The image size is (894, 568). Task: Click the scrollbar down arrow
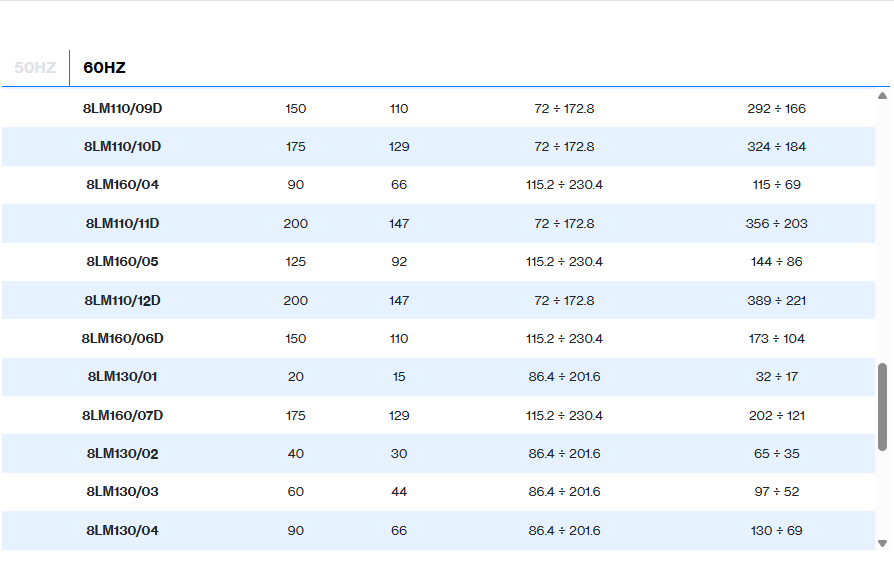click(x=882, y=543)
